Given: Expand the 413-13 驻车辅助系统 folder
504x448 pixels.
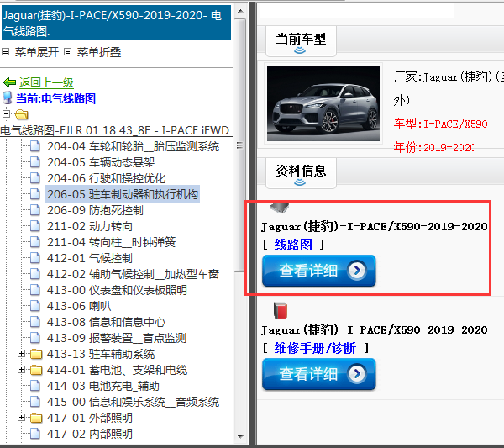Looking at the screenshot, I should 21,354.
